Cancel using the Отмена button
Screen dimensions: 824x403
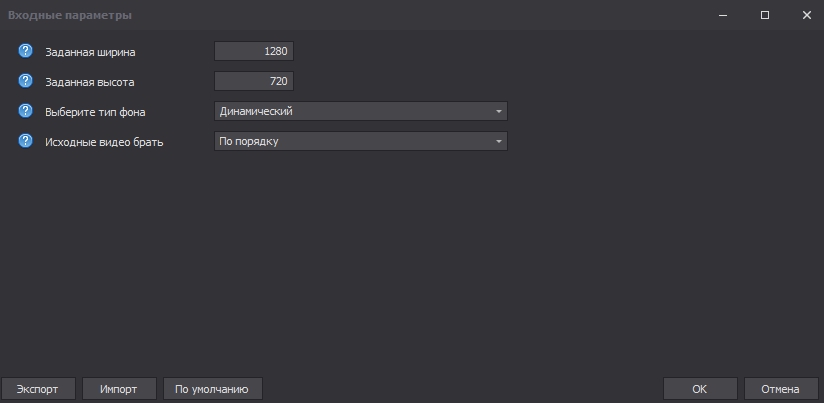click(x=780, y=389)
